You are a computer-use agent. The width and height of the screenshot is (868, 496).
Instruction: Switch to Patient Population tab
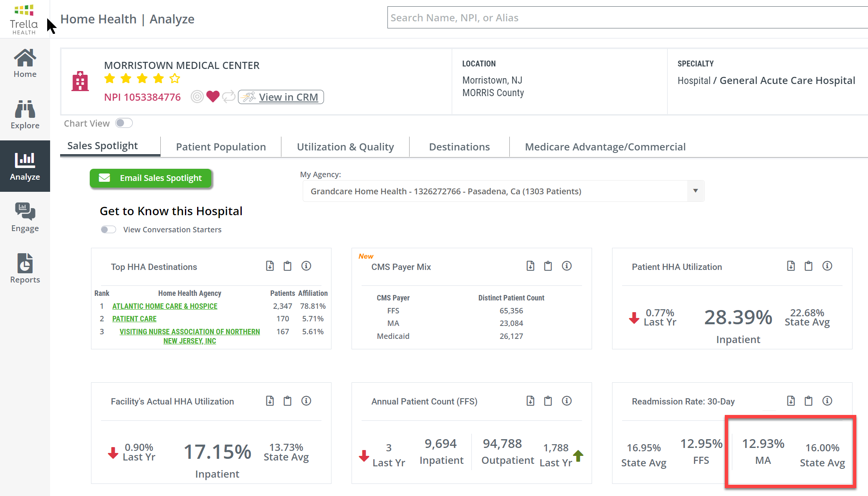tap(221, 147)
